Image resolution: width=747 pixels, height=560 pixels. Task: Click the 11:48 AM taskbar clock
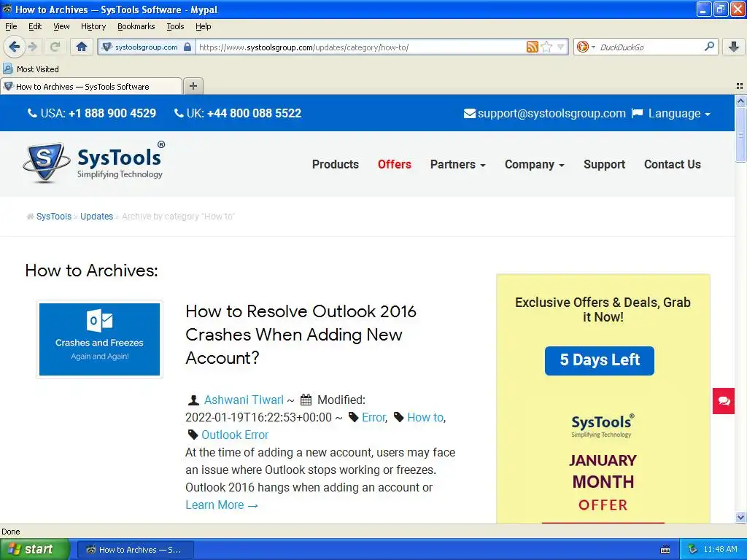(720, 550)
